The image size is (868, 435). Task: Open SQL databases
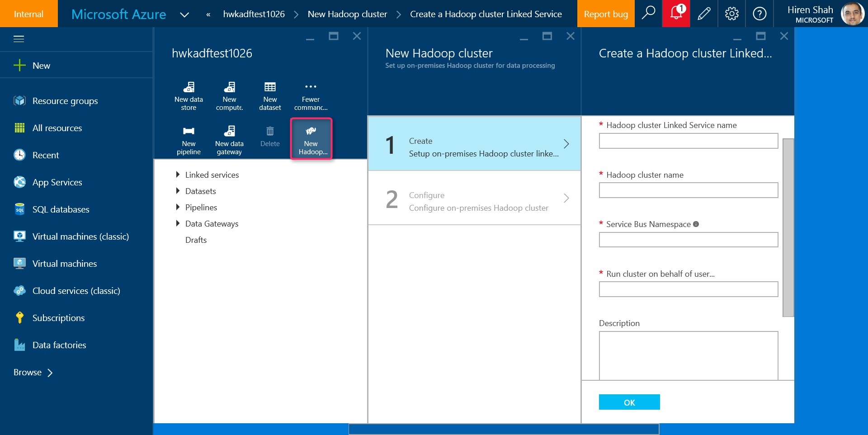52,209
